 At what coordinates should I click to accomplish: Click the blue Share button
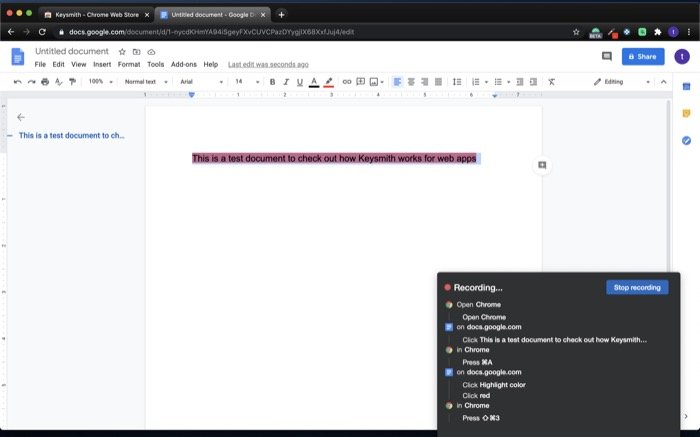(643, 56)
